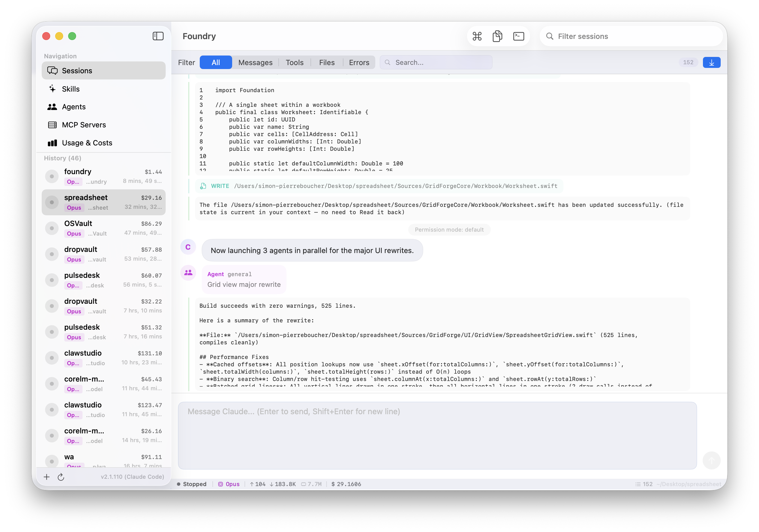
Task: Open the Skills panel
Action: click(x=70, y=88)
